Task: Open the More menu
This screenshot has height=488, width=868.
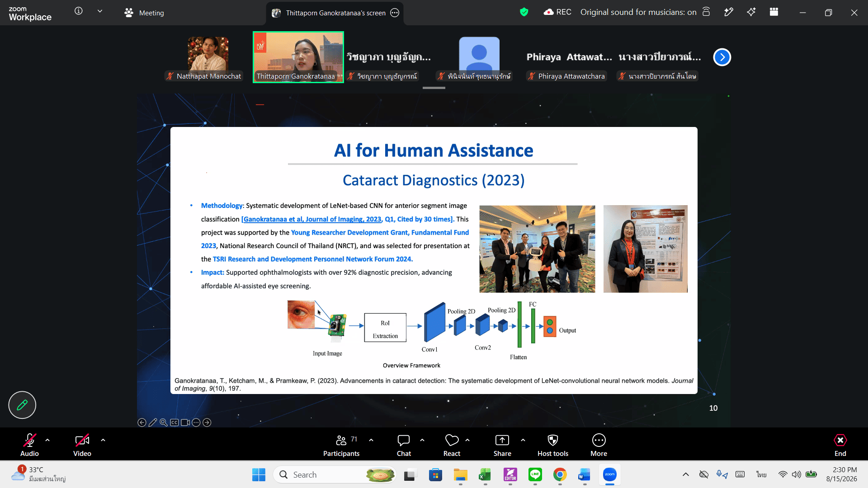Action: [599, 446]
